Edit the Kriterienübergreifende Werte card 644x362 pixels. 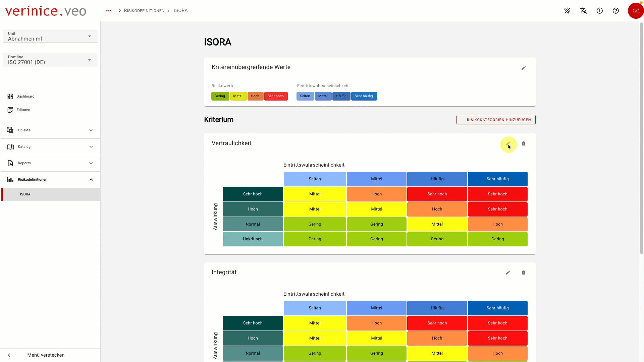[x=524, y=68]
